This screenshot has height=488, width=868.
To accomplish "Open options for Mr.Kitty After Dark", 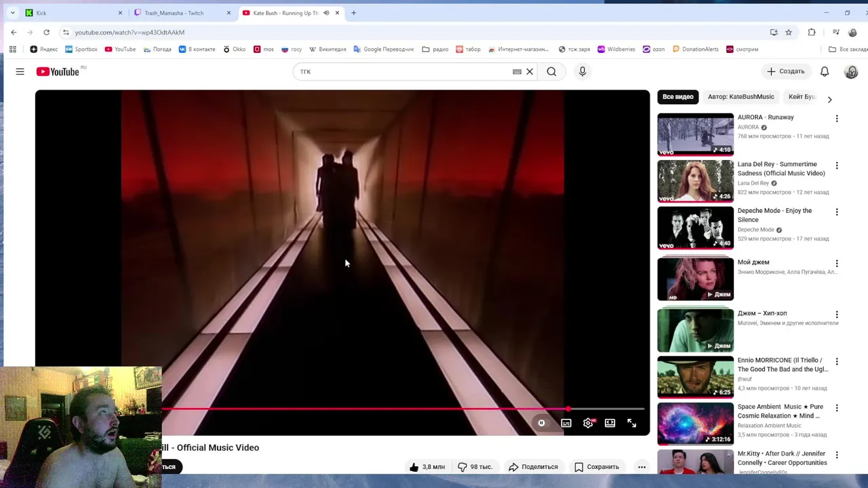I will point(837,455).
